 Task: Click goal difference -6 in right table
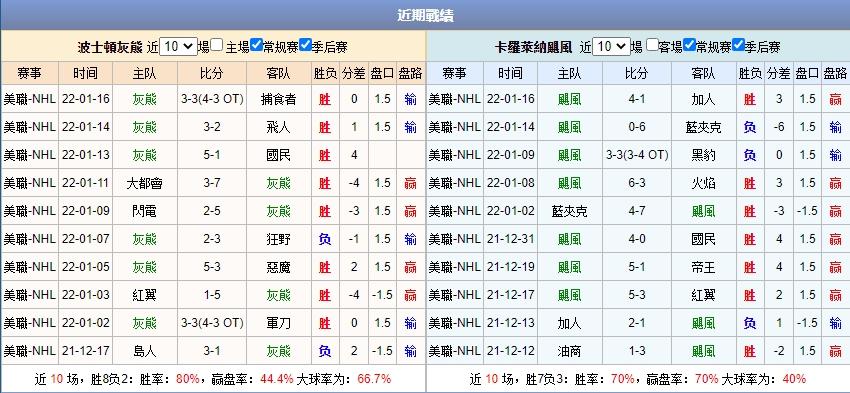click(x=779, y=127)
